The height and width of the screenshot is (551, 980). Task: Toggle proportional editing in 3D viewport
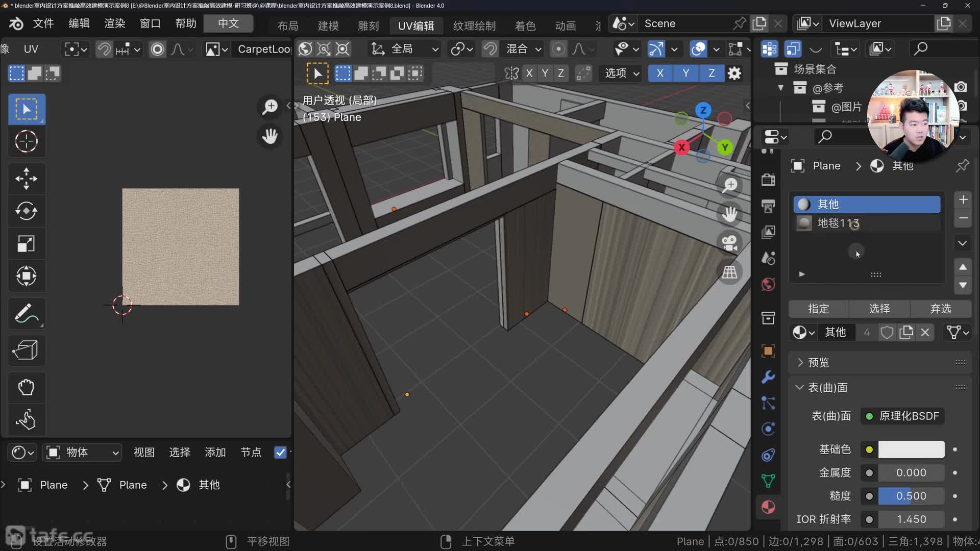(558, 49)
